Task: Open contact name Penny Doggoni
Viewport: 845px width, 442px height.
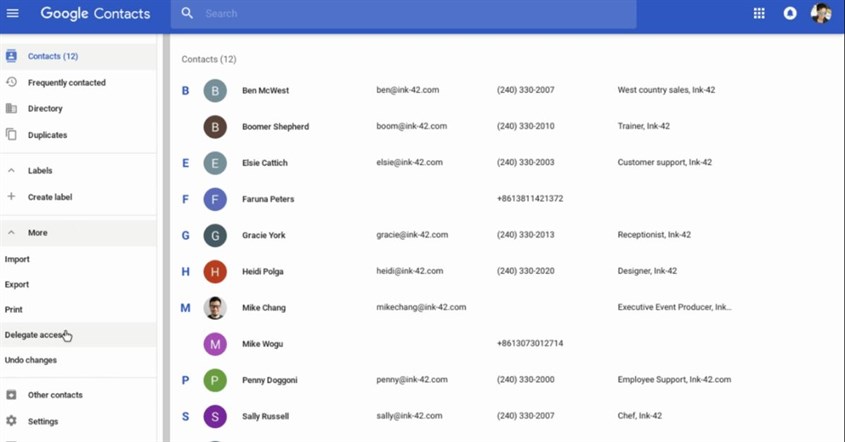Action: [x=269, y=380]
